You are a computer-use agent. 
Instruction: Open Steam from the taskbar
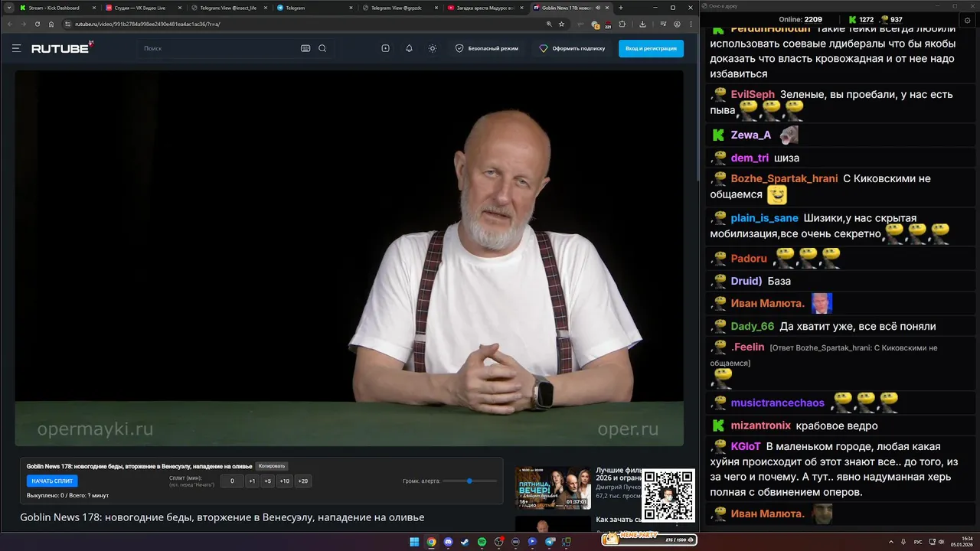tap(465, 542)
